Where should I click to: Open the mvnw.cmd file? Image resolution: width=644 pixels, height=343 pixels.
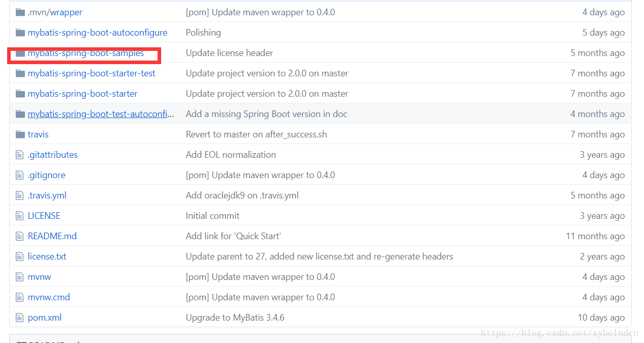[x=49, y=297]
